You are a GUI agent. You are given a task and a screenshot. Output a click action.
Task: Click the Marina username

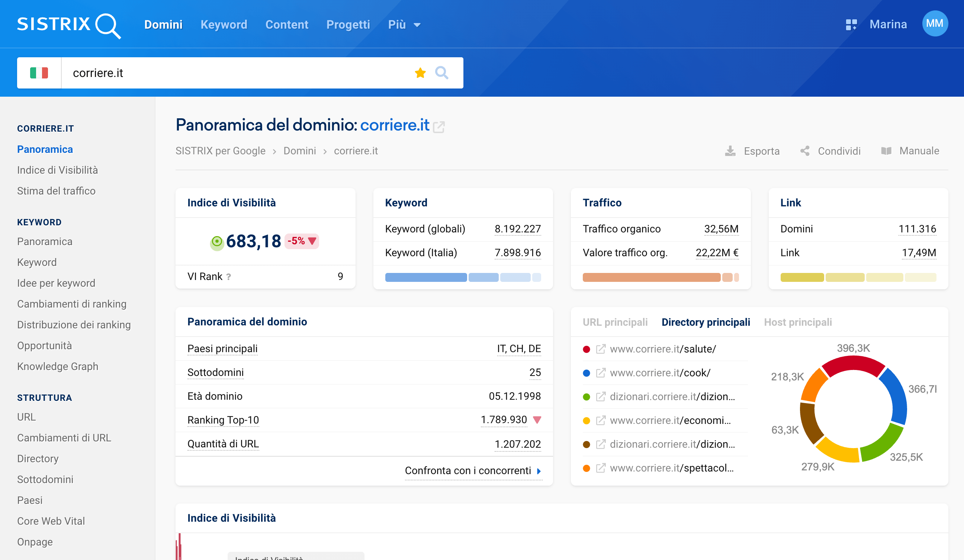coord(888,25)
